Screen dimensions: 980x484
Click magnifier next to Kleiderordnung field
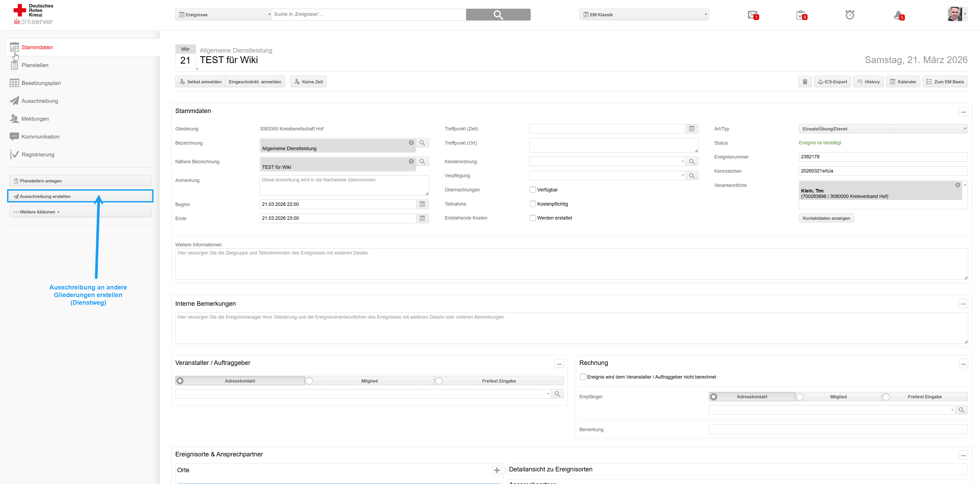pos(692,162)
